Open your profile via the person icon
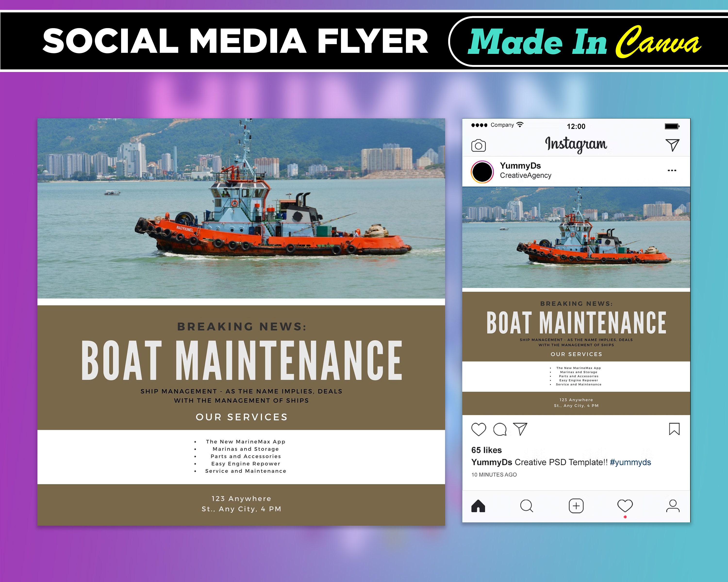Screen dimensions: 728x582 [674, 506]
